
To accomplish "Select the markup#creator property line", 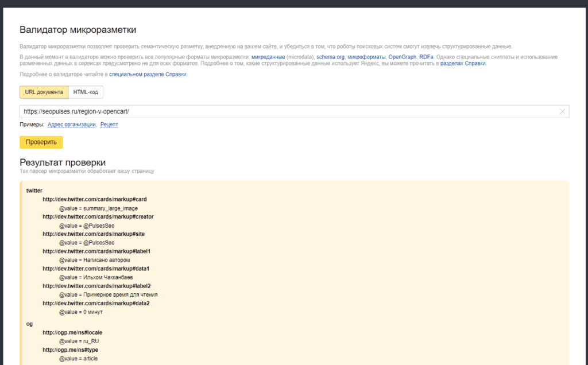I will coord(98,216).
